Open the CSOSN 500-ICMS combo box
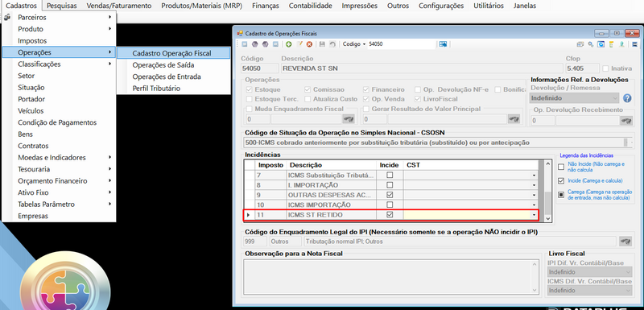 438,143
